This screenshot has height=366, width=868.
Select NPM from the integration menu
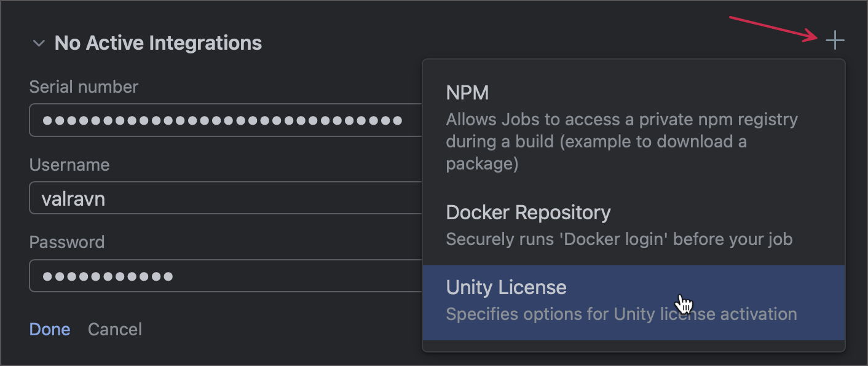pyautogui.click(x=467, y=93)
